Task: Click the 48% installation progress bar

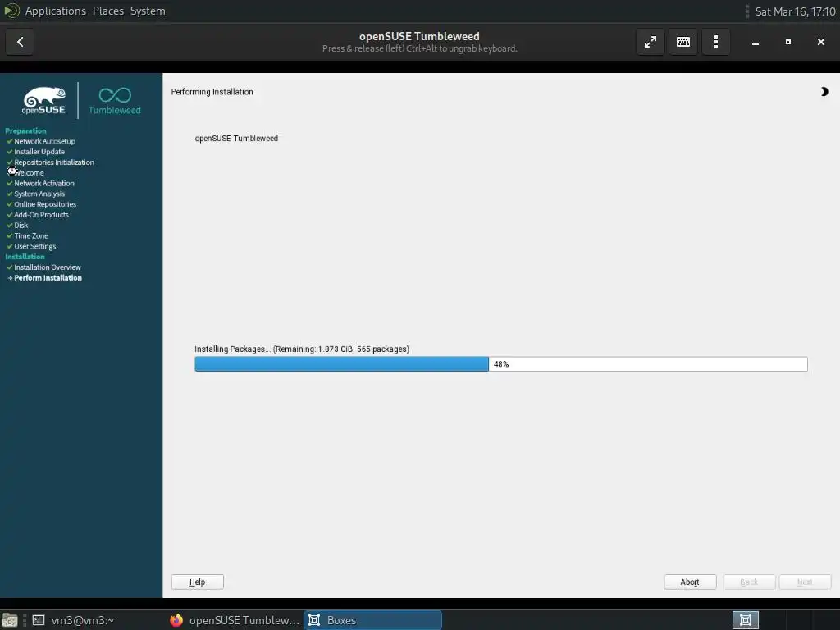Action: tap(501, 363)
